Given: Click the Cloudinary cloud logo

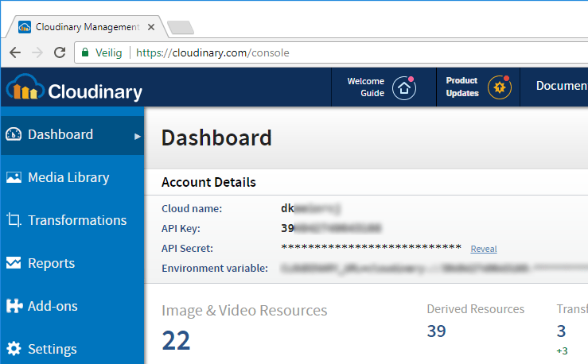Looking at the screenshot, I should click(25, 87).
